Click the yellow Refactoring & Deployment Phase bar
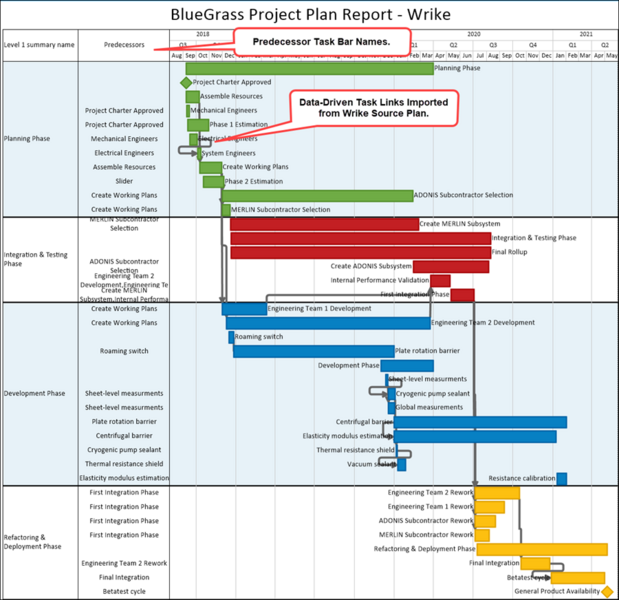The width and height of the screenshot is (619, 600). (542, 549)
